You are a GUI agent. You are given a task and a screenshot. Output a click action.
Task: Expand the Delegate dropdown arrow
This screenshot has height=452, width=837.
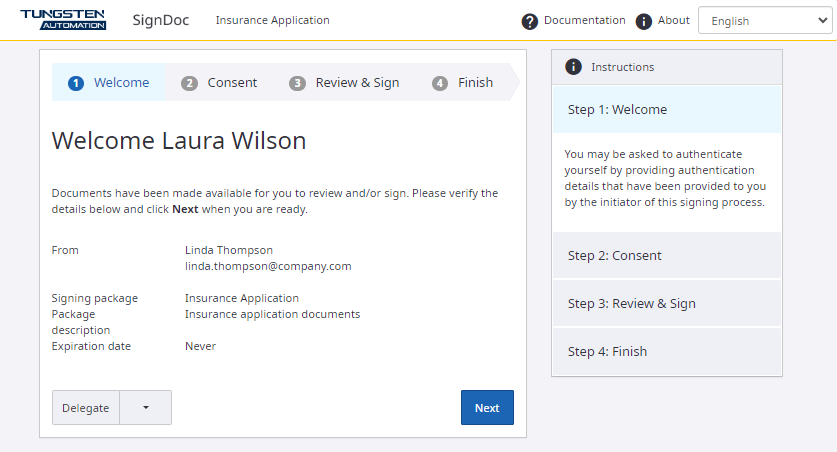click(x=146, y=408)
